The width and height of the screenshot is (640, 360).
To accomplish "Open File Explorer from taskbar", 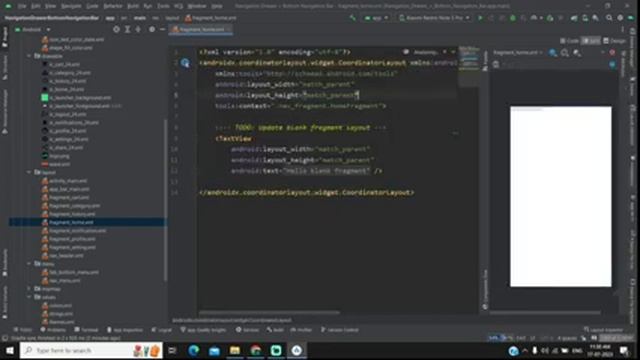I will coord(235,351).
